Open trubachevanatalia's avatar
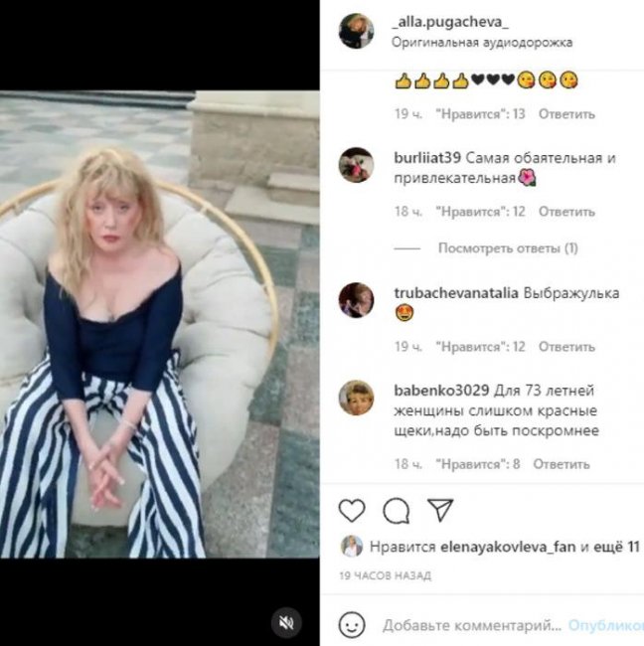The width and height of the screenshot is (644, 646). (356, 300)
